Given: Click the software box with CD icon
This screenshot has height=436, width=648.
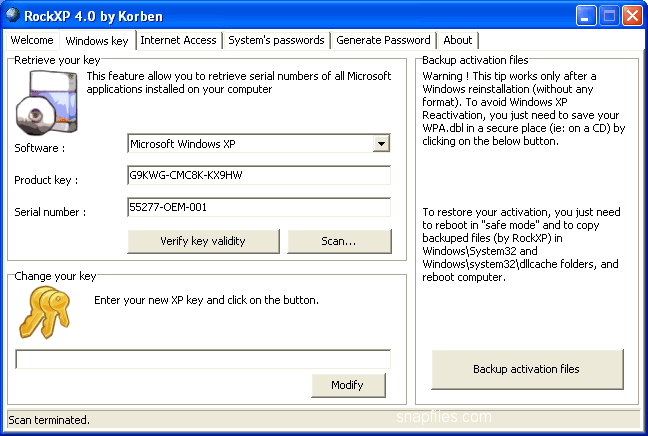Looking at the screenshot, I should [x=46, y=102].
